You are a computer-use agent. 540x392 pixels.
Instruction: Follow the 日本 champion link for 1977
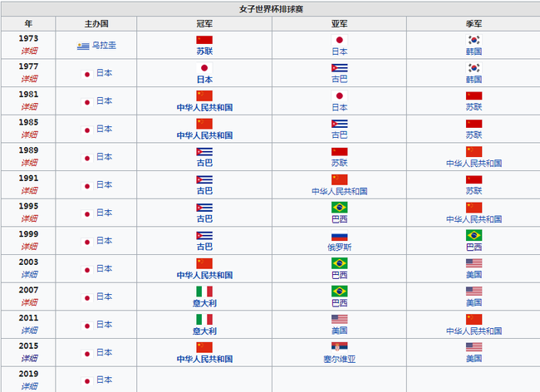(x=204, y=80)
